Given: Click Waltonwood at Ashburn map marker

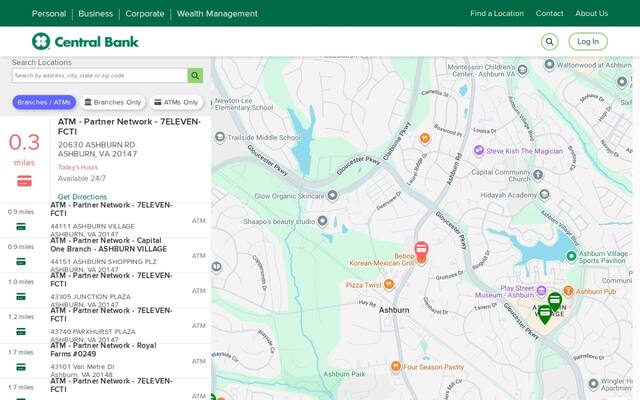Looking at the screenshot, I should click(x=549, y=64).
